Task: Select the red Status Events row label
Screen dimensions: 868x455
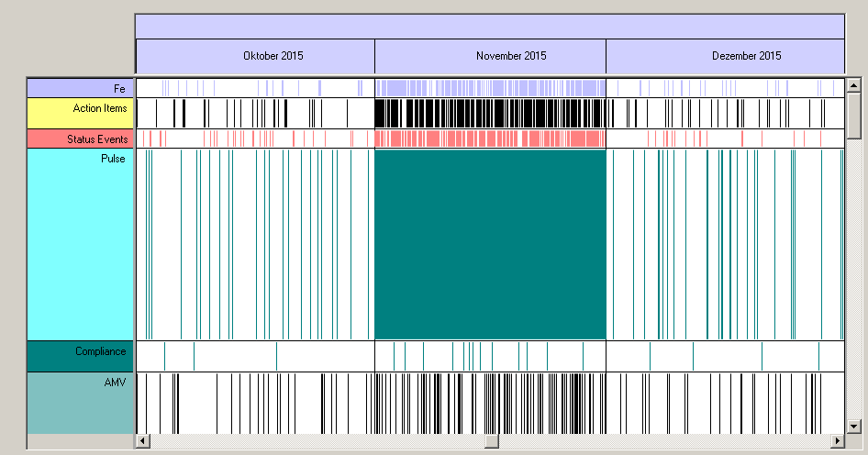Action: tap(81, 139)
